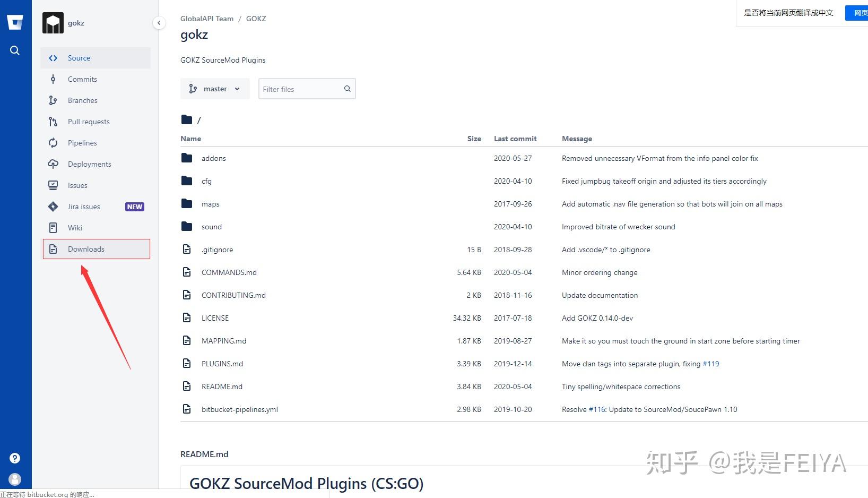Click the 2020-05-27 commit date
This screenshot has height=498, width=868.
click(513, 158)
